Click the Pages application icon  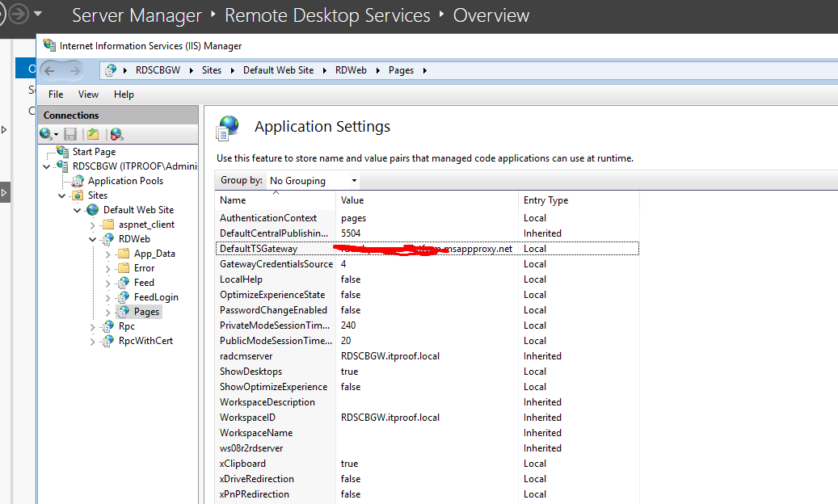tap(124, 311)
